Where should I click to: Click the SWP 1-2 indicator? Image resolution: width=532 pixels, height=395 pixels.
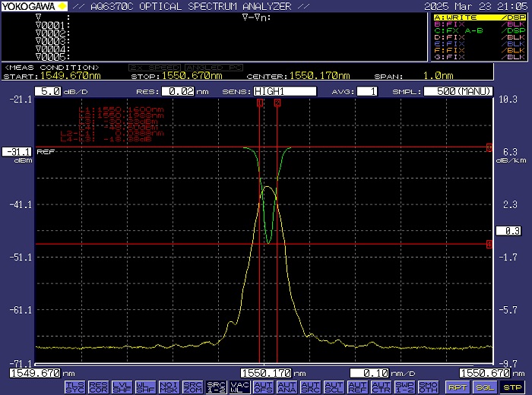[405, 387]
